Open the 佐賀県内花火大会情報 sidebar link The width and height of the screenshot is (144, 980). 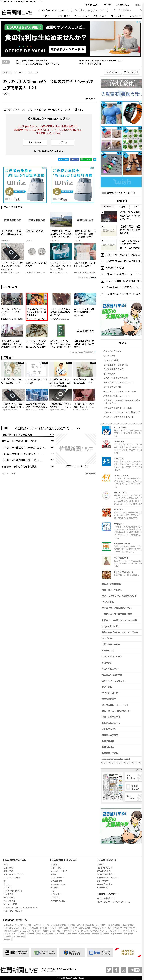(112, 584)
